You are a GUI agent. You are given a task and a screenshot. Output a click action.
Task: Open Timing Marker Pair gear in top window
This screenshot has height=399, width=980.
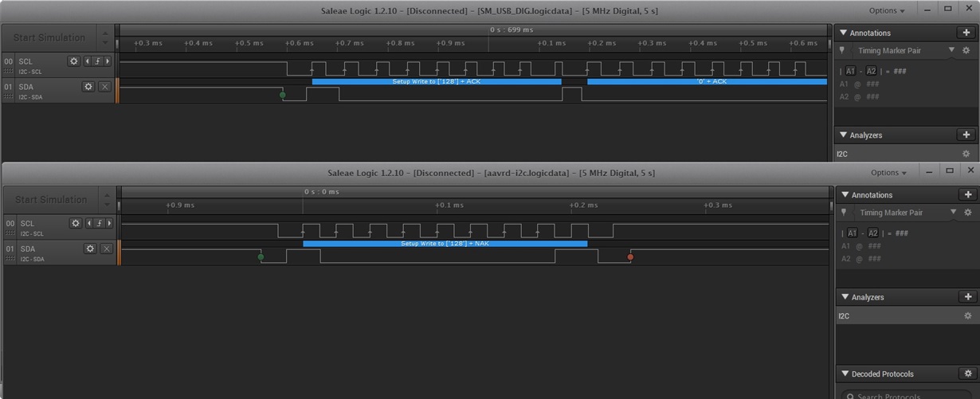[x=966, y=50]
